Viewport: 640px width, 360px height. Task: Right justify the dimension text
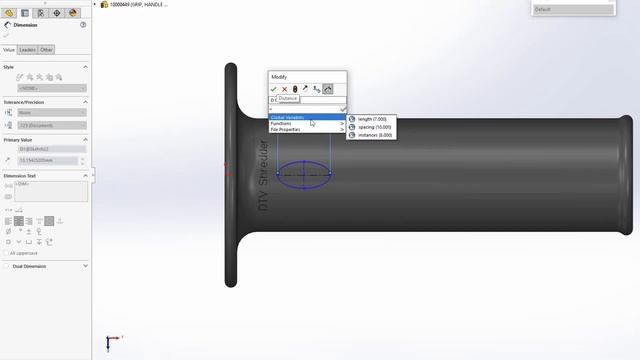tap(29, 221)
